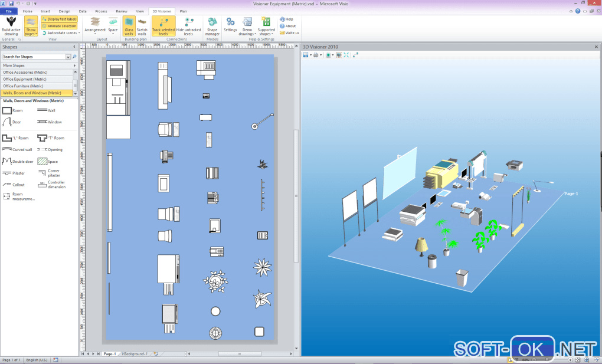Switch to the Home tab
Image resolution: width=602 pixels, height=364 pixels.
click(x=27, y=11)
